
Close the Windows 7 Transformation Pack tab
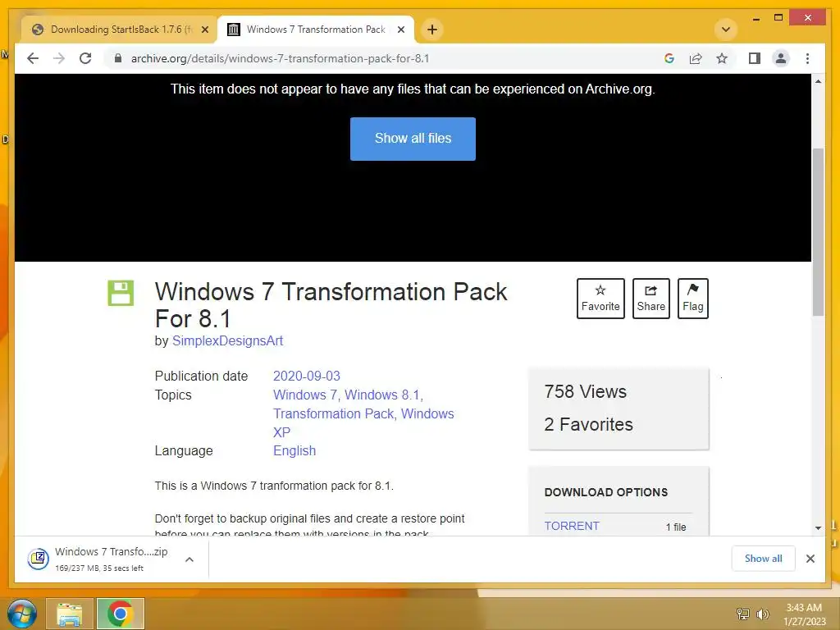click(x=400, y=30)
